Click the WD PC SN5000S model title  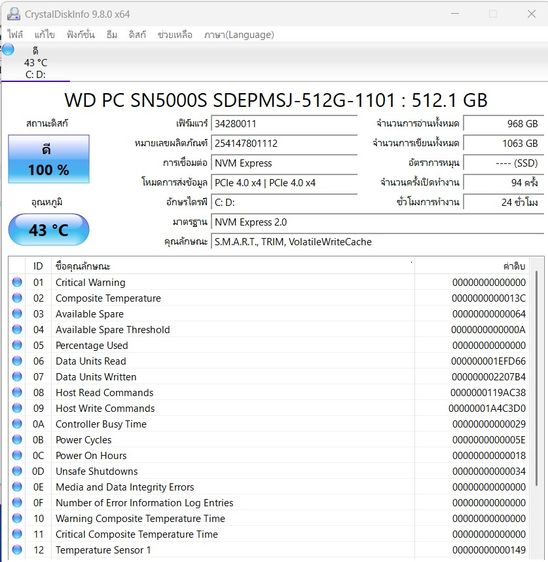pos(276,100)
